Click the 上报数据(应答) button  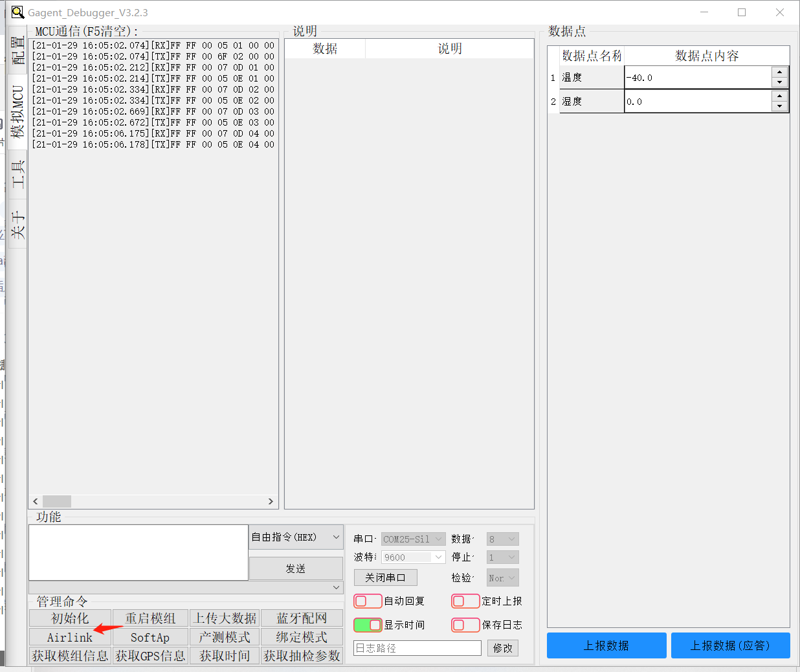point(730,645)
